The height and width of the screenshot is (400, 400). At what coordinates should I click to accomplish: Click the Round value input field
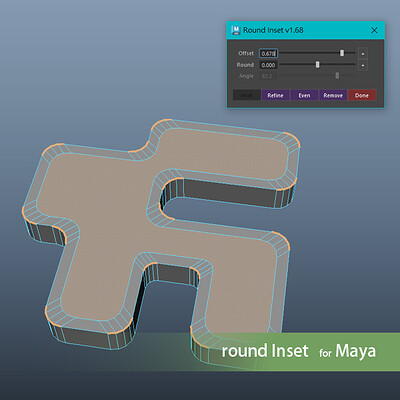tap(268, 65)
